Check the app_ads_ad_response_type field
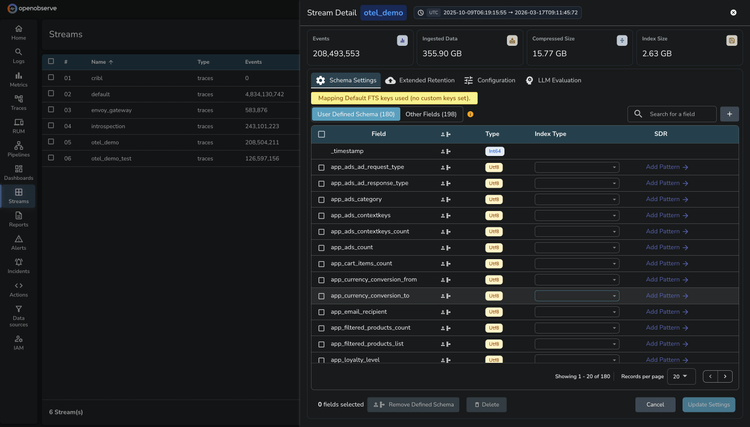 coord(321,184)
